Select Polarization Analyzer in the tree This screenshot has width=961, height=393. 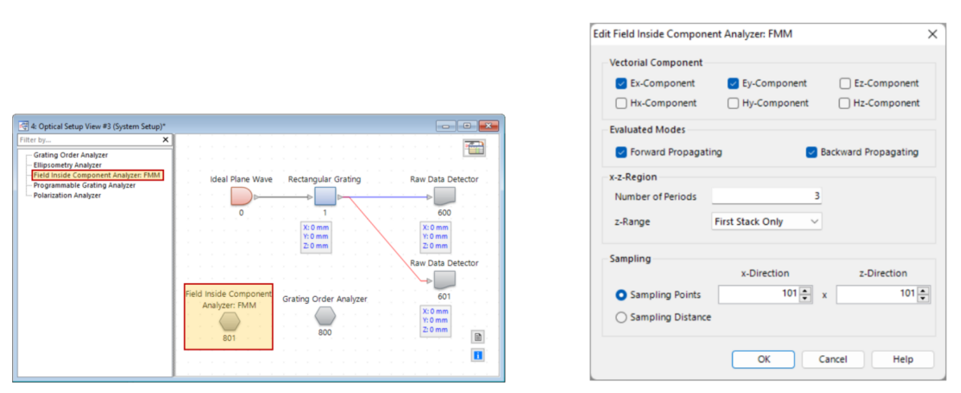click(67, 195)
